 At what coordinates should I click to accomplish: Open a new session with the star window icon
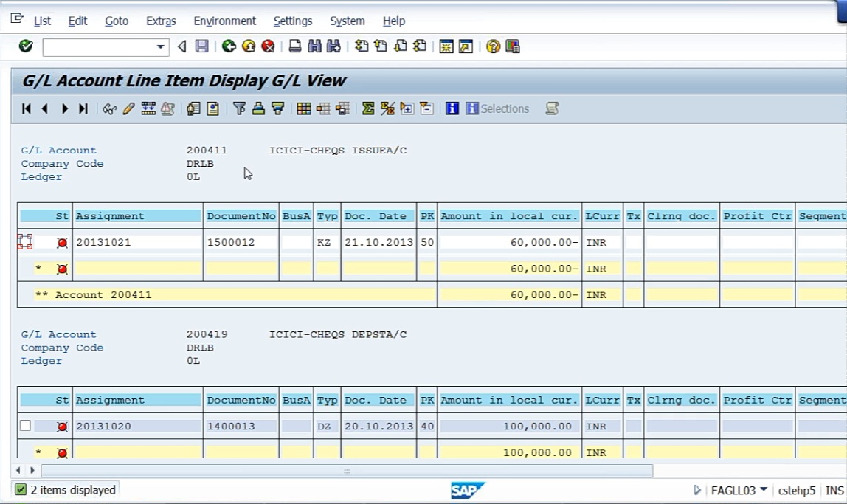446,46
